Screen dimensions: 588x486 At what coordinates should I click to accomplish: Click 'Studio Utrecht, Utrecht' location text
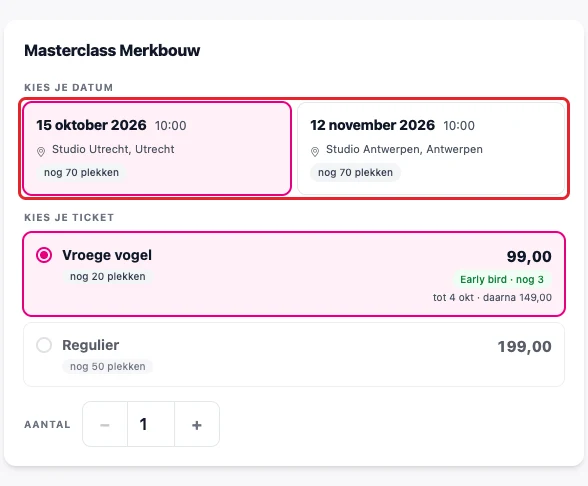coord(113,149)
